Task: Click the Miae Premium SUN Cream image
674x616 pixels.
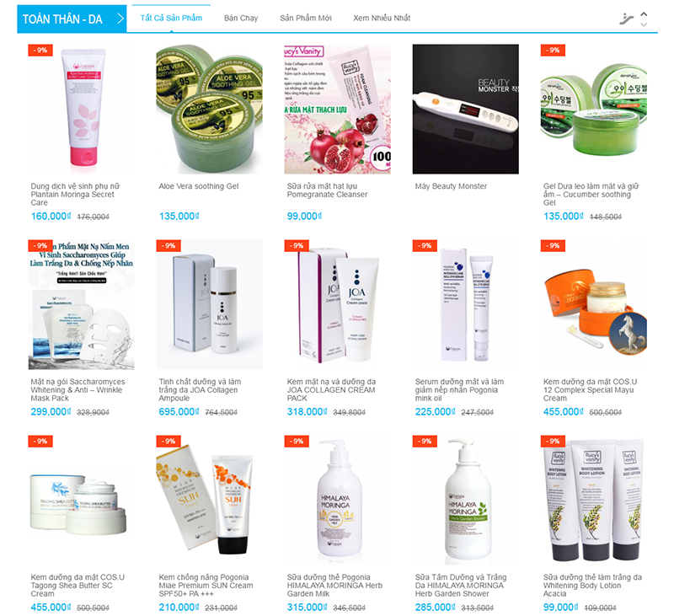Action: (x=209, y=500)
